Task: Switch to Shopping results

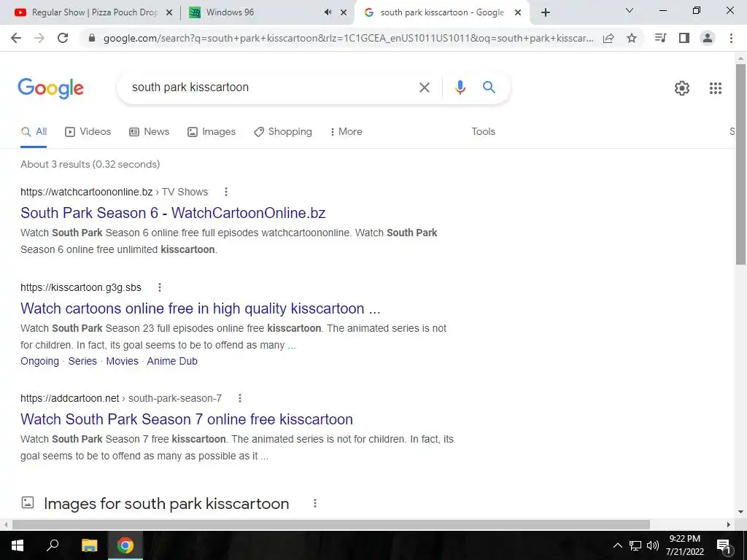Action: [283, 131]
